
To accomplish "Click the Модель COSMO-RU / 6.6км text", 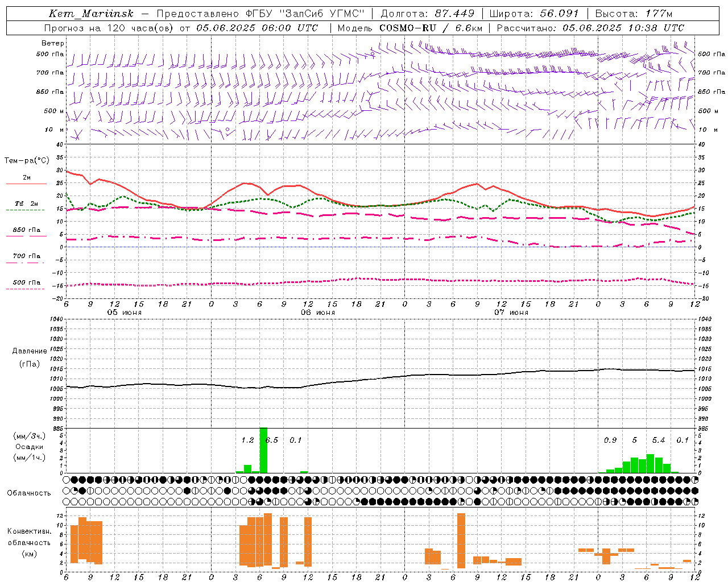I will 409,28.
